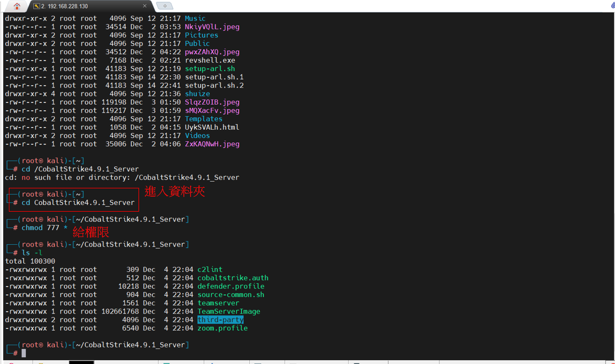This screenshot has height=364, width=615.
Task: Click the paperclip icon at top right
Action: pos(613,6)
